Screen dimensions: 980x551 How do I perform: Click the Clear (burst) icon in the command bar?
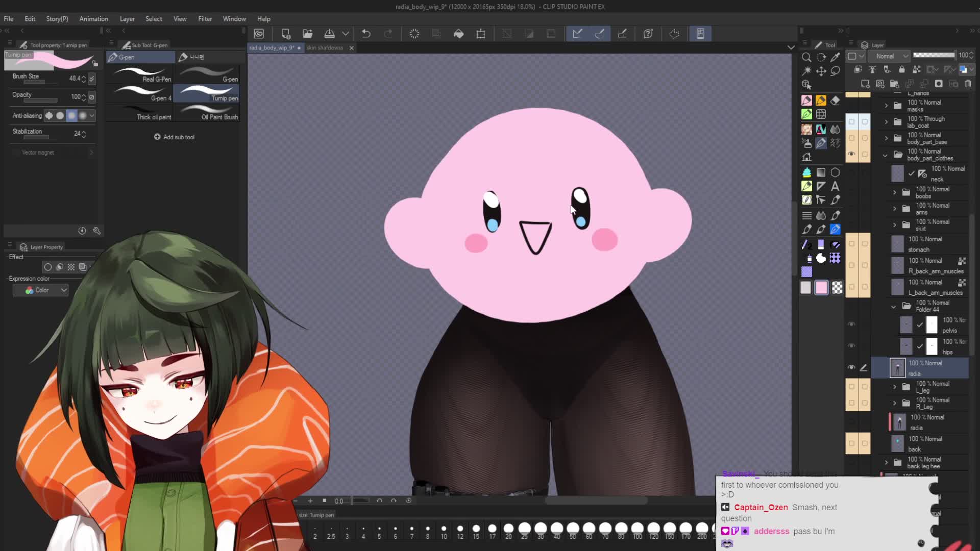coord(414,34)
